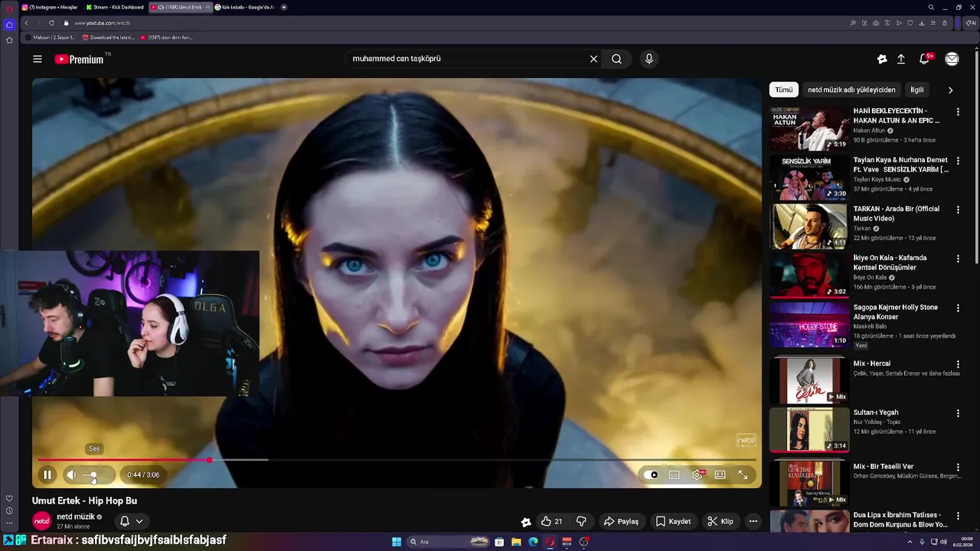Select 'netd müzik adlı yükleyiciden' chip
980x551 pixels.
pos(851,90)
